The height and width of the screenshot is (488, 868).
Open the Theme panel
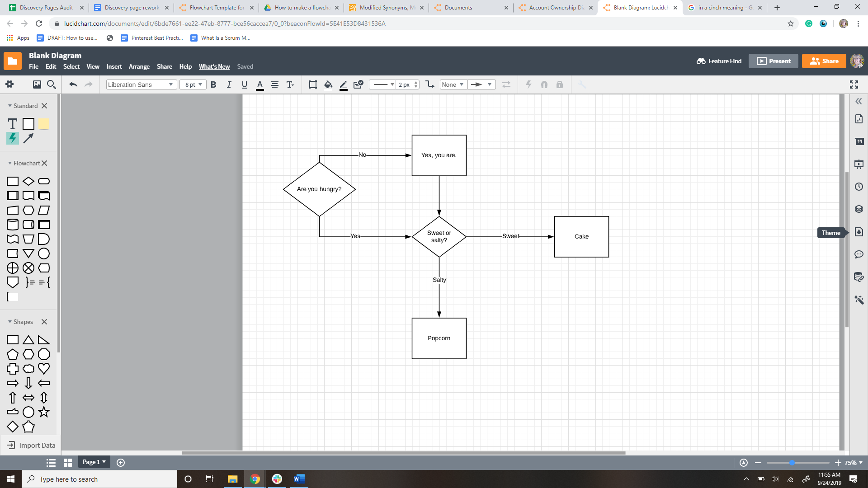click(x=859, y=232)
